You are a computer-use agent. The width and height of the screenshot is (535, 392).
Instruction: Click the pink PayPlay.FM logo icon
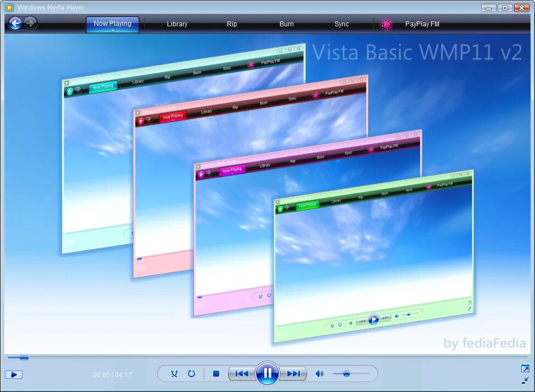(387, 24)
